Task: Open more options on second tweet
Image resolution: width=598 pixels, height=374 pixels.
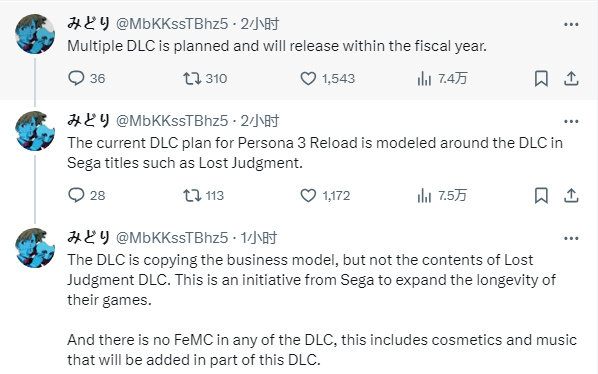Action: pos(571,121)
